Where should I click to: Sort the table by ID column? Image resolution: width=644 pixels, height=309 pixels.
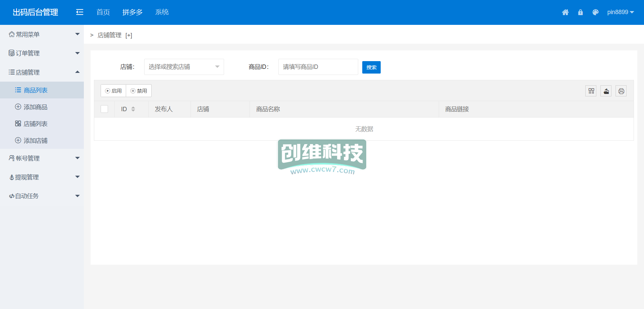(x=133, y=109)
